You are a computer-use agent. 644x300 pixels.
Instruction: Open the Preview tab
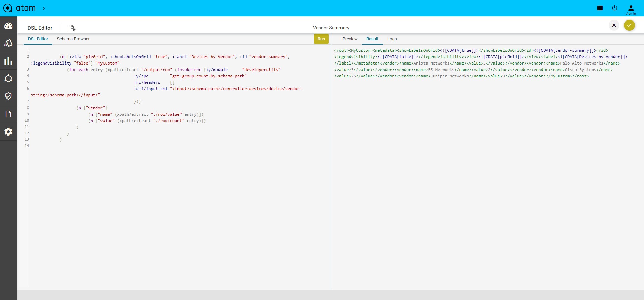point(350,39)
